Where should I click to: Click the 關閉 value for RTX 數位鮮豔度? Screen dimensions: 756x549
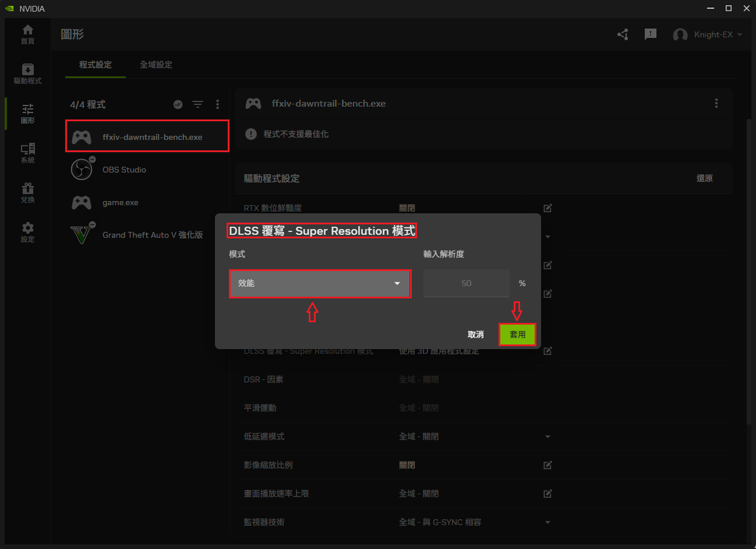[407, 208]
